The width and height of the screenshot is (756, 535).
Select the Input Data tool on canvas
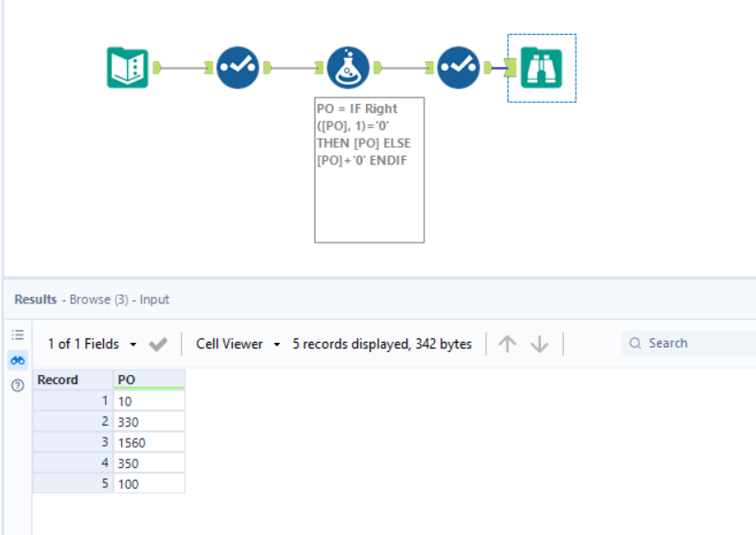[x=126, y=67]
